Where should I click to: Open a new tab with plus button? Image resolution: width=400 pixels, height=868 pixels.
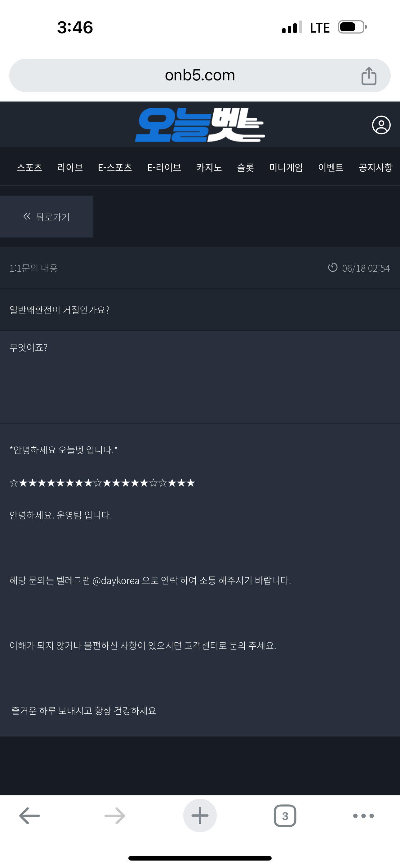point(200,816)
